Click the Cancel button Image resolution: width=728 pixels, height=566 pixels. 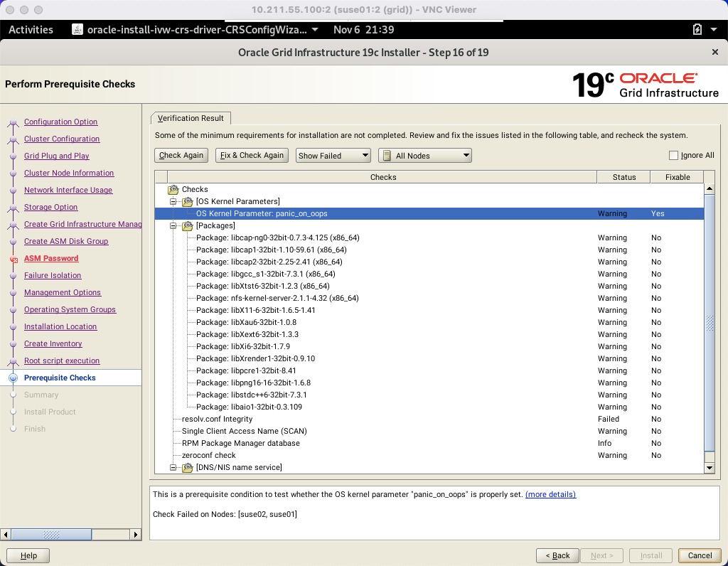(x=700, y=555)
